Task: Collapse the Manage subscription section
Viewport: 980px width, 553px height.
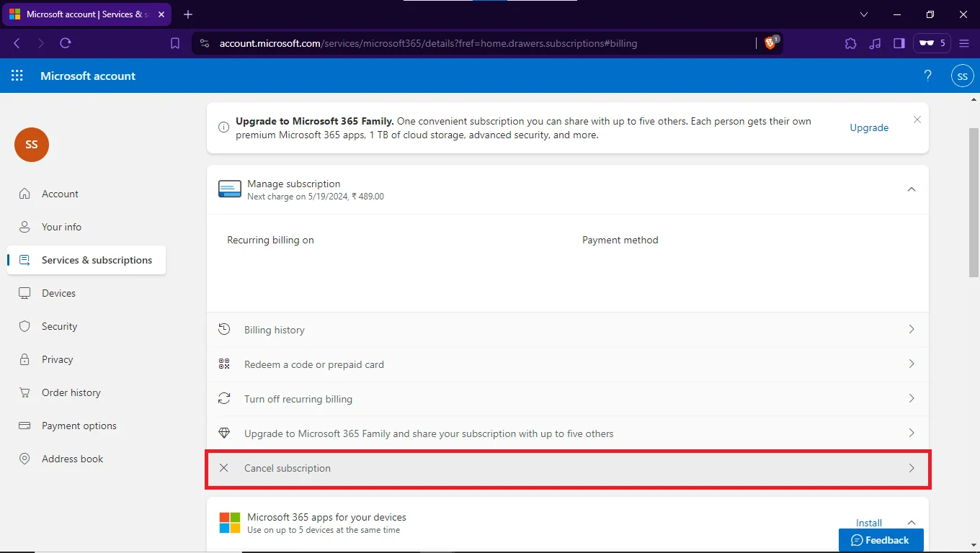Action: tap(912, 189)
